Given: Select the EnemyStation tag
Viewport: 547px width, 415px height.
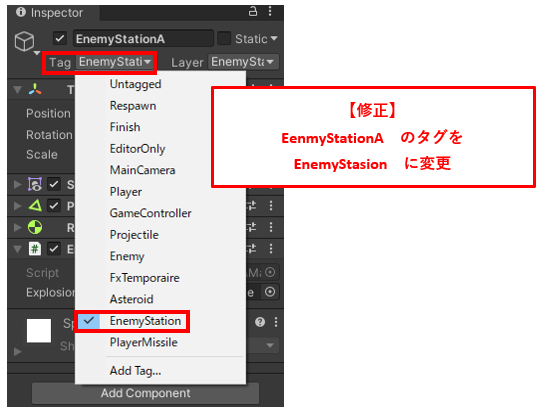Looking at the screenshot, I should 160,321.
